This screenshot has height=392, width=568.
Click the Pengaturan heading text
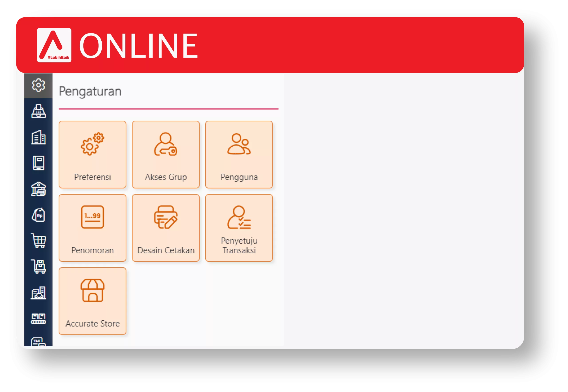[90, 91]
